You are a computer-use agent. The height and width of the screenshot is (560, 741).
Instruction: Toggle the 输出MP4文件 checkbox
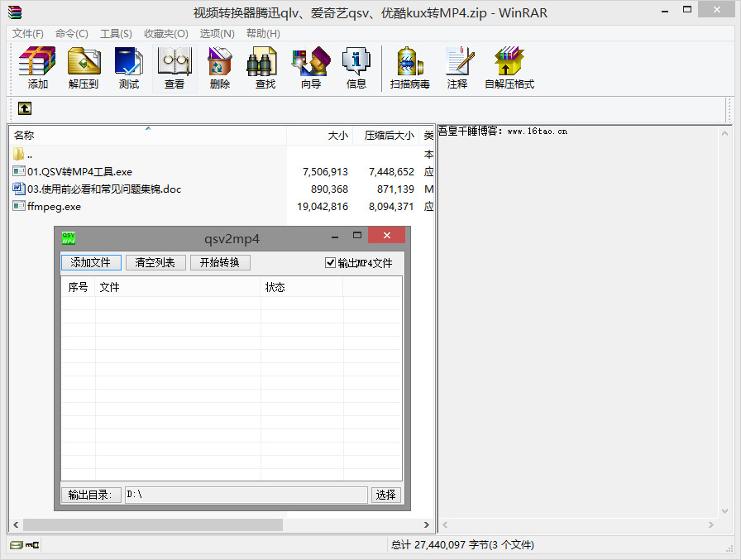[331, 263]
